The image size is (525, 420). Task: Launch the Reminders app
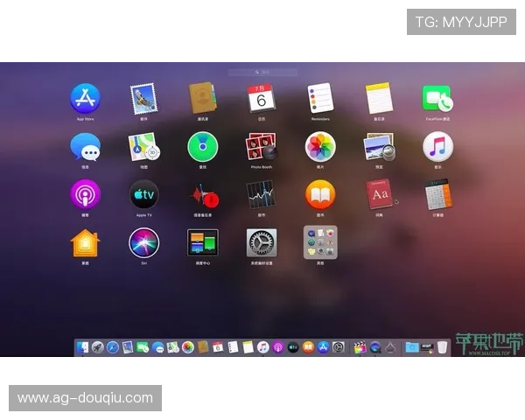point(320,98)
